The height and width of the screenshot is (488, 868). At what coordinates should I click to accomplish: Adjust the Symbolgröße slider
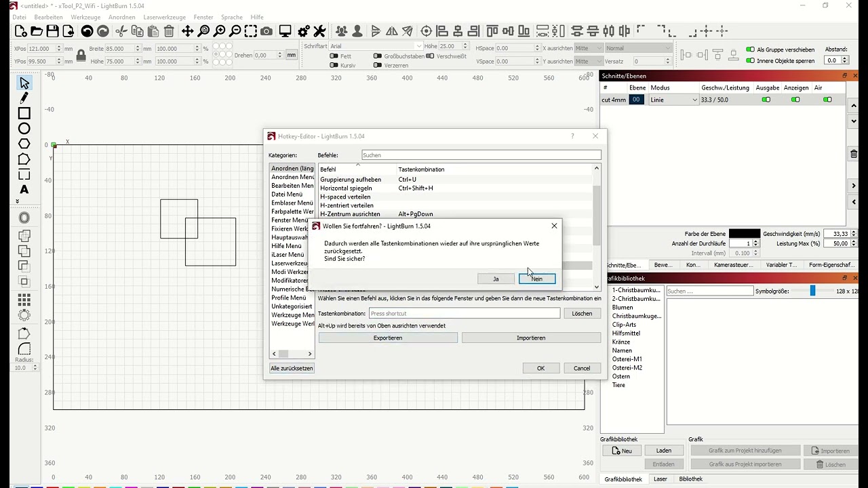point(812,291)
